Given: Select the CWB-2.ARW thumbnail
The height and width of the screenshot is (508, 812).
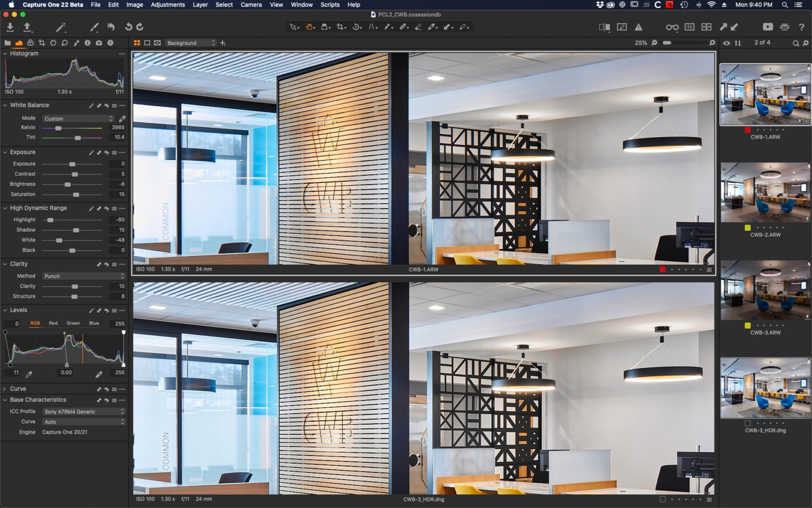Looking at the screenshot, I should [x=764, y=192].
